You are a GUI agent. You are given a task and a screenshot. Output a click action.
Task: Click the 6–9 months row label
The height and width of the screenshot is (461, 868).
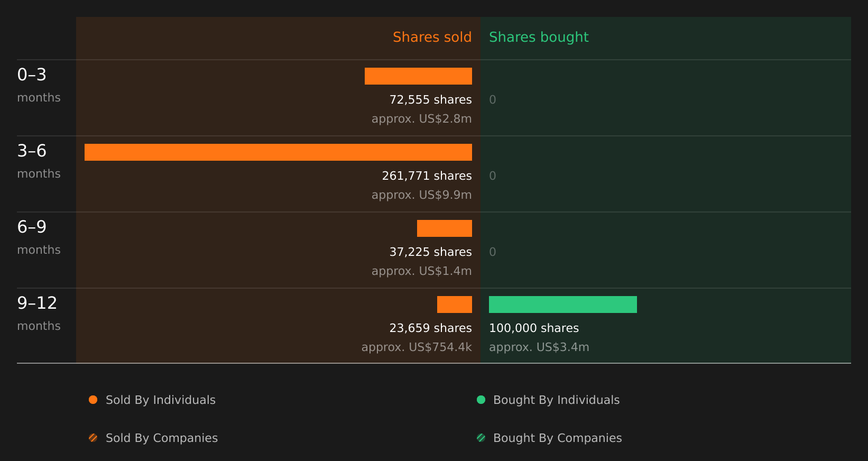coord(39,237)
